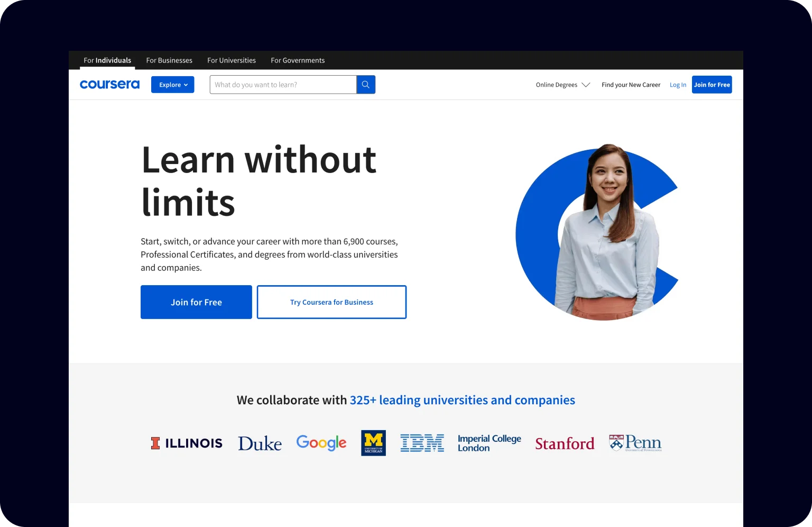Open the Explore chevron arrow
The image size is (812, 527).
[186, 85]
